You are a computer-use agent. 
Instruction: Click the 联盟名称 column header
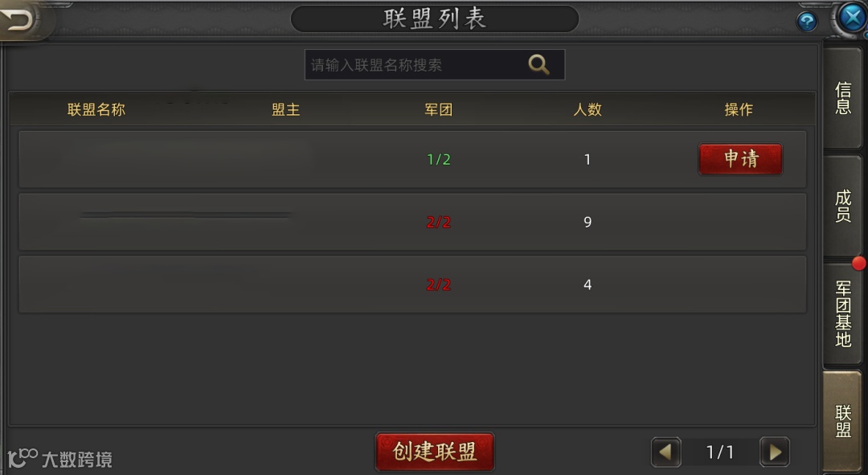(96, 109)
